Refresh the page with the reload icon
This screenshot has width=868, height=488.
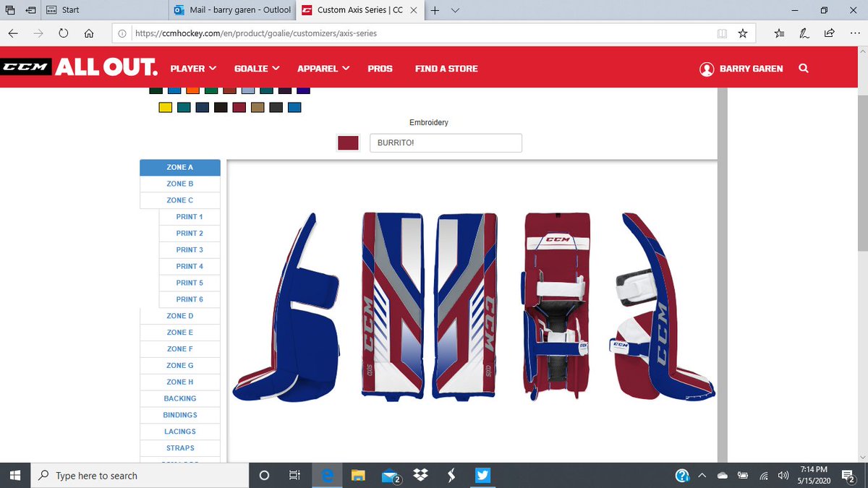(64, 33)
